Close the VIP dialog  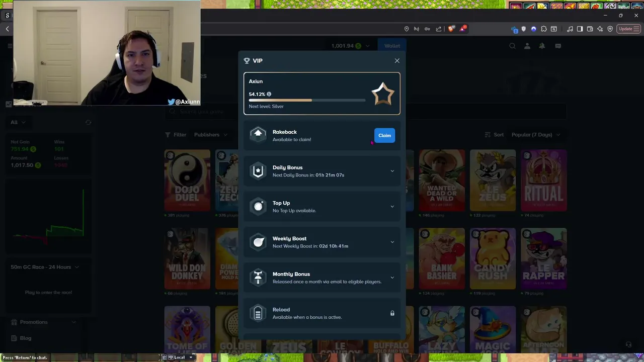coord(397,61)
